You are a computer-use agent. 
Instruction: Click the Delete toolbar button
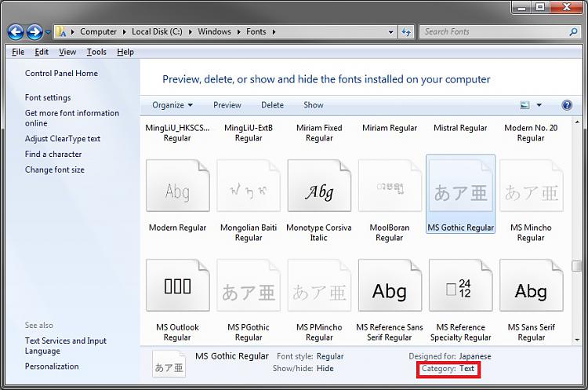click(272, 105)
